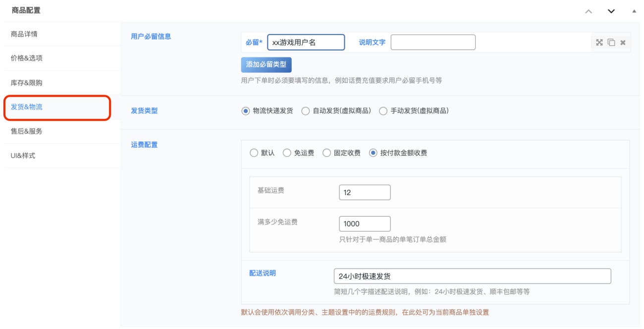
Task: Switch to 价格&选项 tab
Action: click(27, 58)
